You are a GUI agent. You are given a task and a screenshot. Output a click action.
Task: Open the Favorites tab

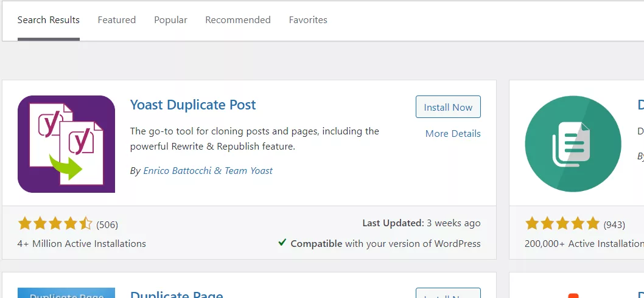click(308, 19)
